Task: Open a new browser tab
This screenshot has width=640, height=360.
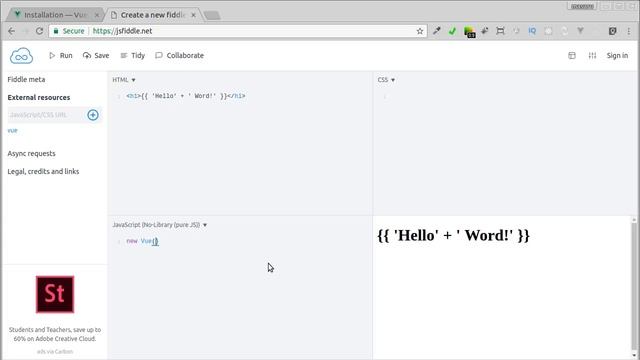Action: click(212, 16)
